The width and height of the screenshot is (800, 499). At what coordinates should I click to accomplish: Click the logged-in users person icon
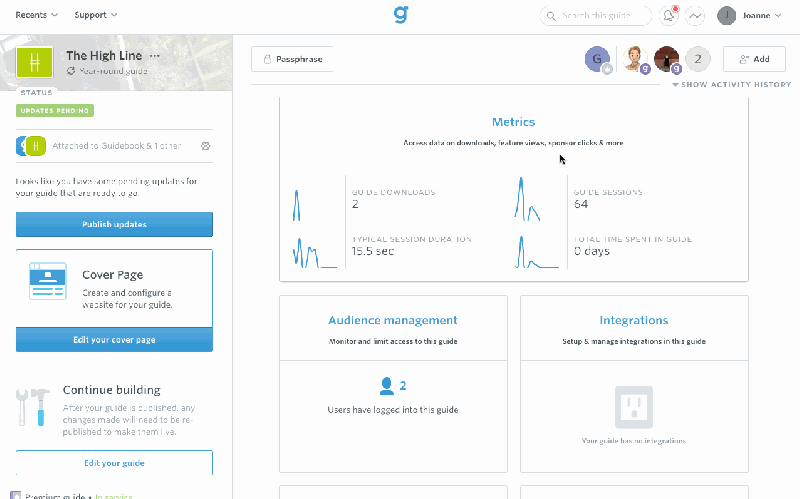(387, 386)
